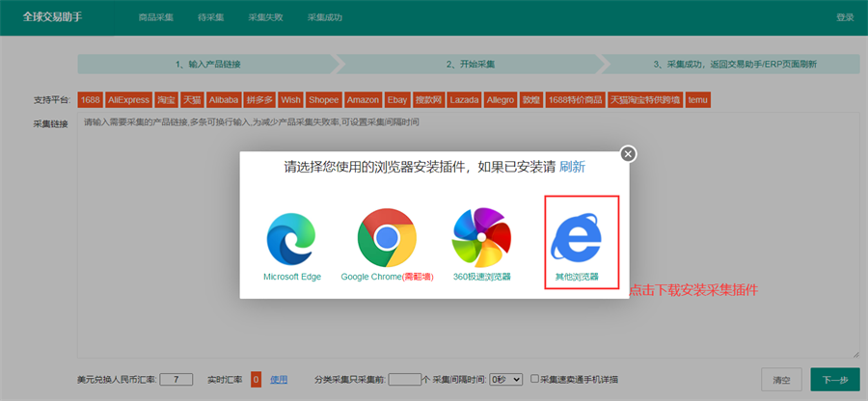Select the Alibaba platform tag
Viewport: 868px width, 401px height.
[x=224, y=100]
